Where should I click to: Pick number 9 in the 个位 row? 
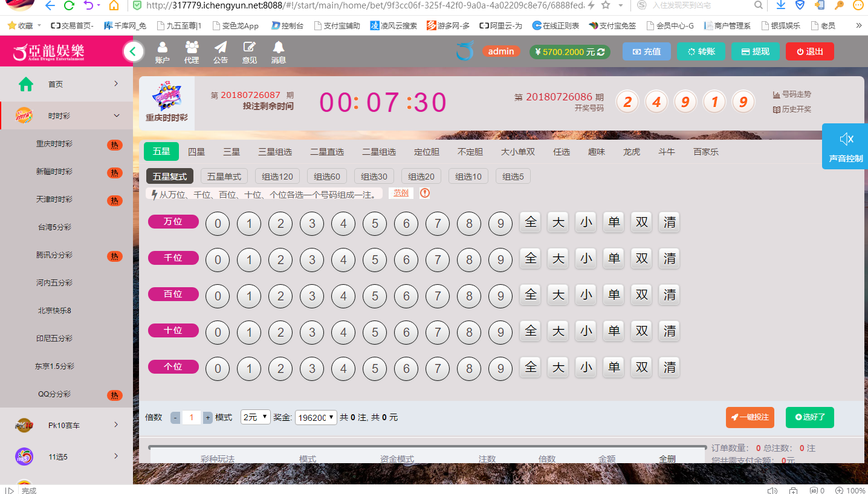click(x=500, y=369)
